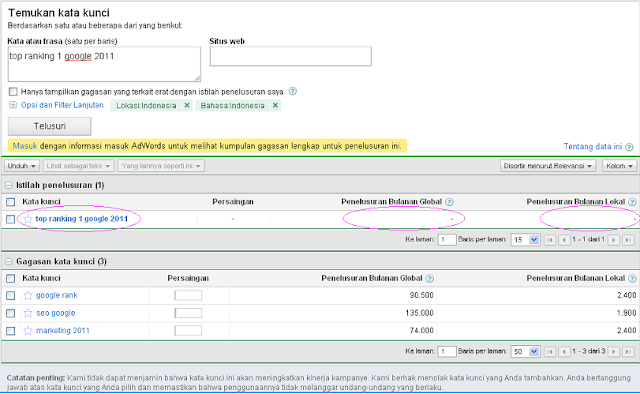Screen dimensions: 640x394
Task: Click competition bar for 'marketing 2011'
Action: (x=188, y=331)
